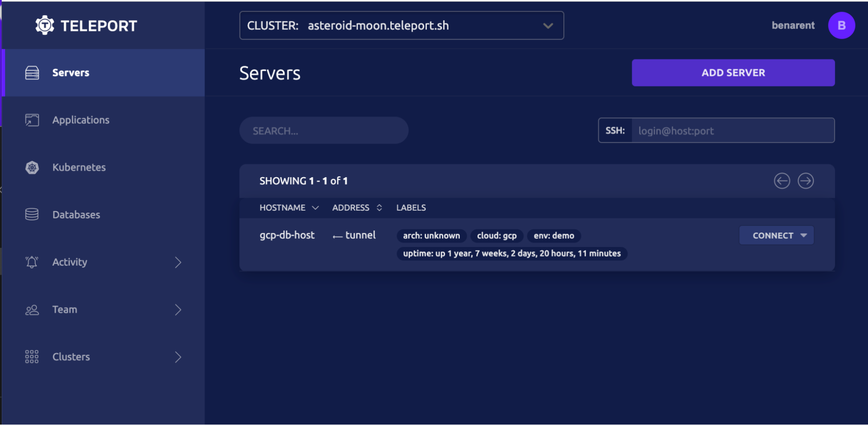The width and height of the screenshot is (868, 425).
Task: Click the Servers sidebar icon
Action: [x=32, y=72]
